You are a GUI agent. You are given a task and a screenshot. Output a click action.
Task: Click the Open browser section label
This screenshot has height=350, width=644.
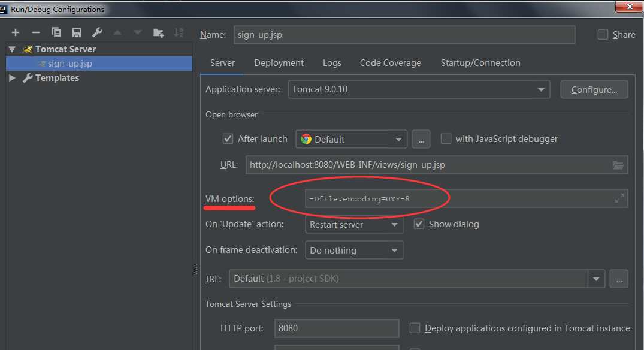(232, 114)
